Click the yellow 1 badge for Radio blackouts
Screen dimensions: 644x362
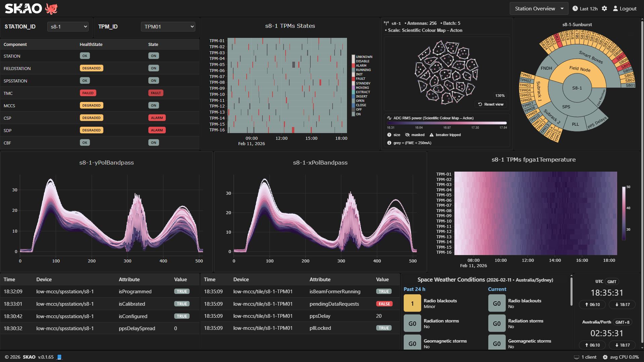click(x=412, y=303)
